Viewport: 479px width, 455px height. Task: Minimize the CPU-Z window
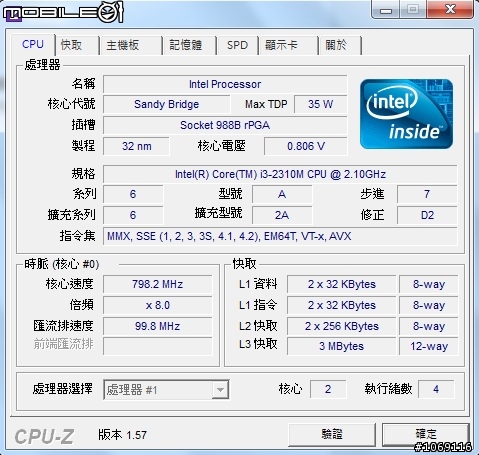386,10
